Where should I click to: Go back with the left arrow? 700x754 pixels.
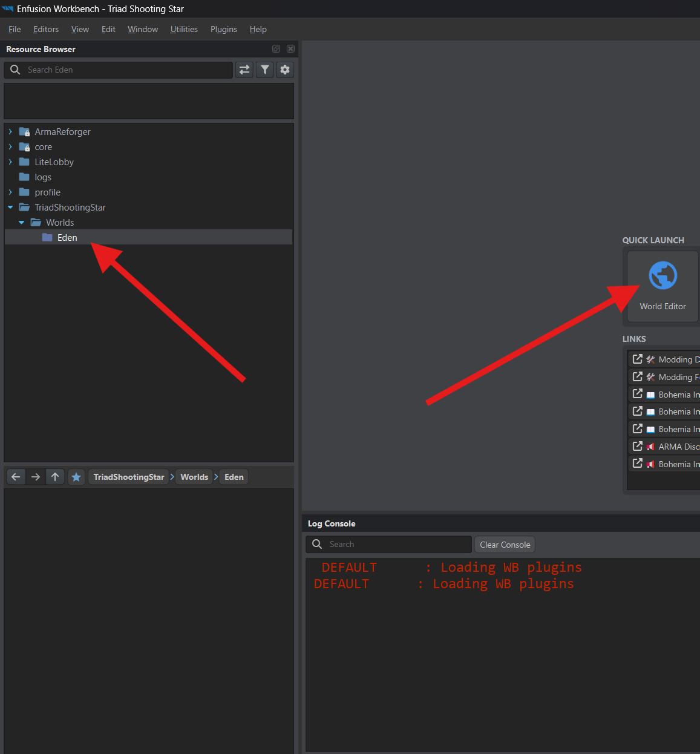click(x=16, y=477)
